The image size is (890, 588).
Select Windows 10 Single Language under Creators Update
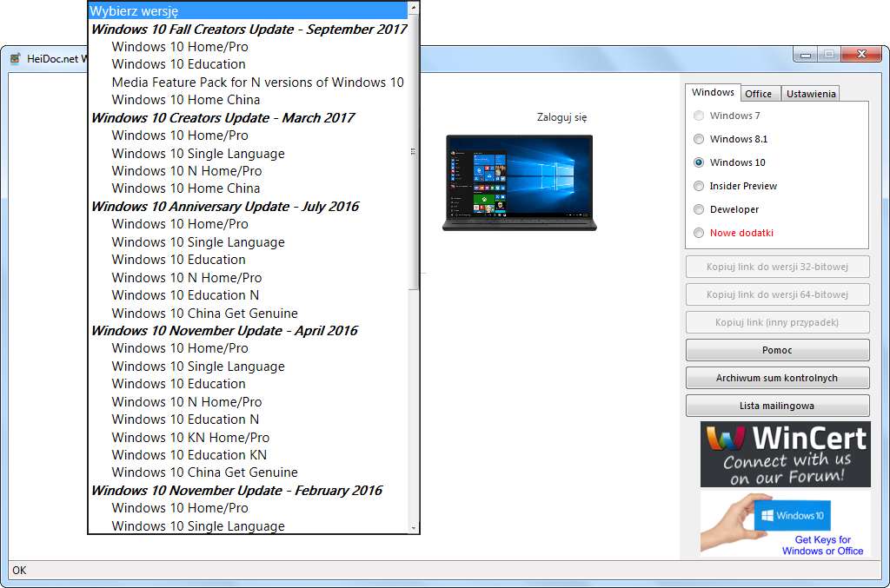(x=248, y=154)
